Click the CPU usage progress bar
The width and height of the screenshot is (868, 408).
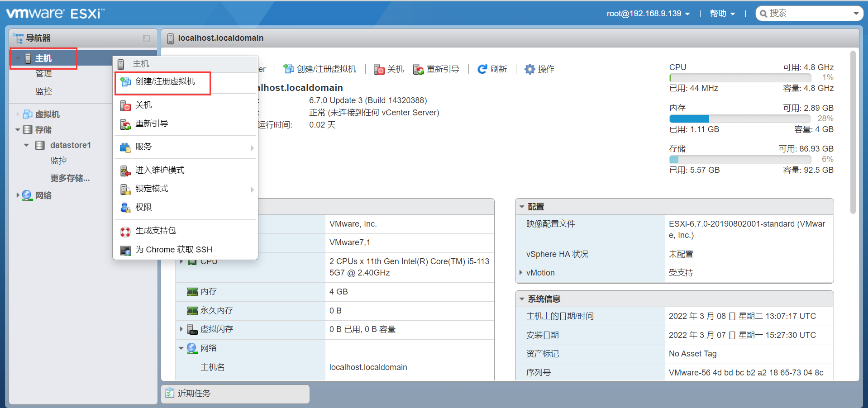click(x=740, y=78)
